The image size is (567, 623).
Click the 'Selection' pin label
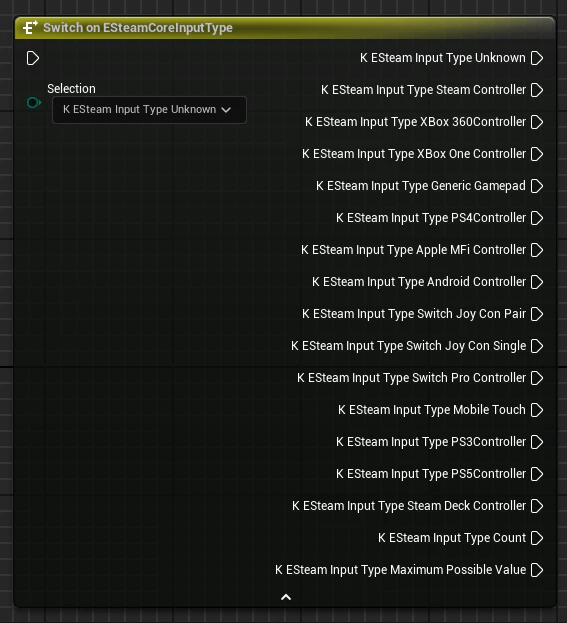pyautogui.click(x=71, y=89)
